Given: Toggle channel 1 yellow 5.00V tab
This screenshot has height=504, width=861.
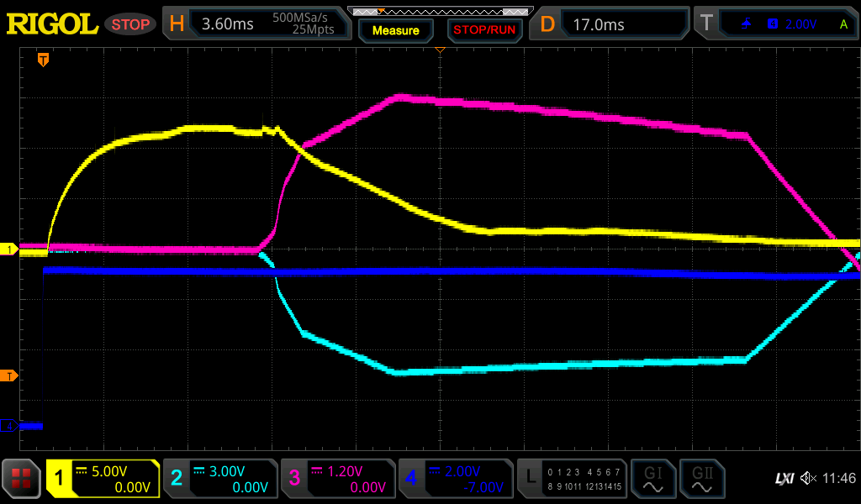Looking at the screenshot, I should pos(103,479).
